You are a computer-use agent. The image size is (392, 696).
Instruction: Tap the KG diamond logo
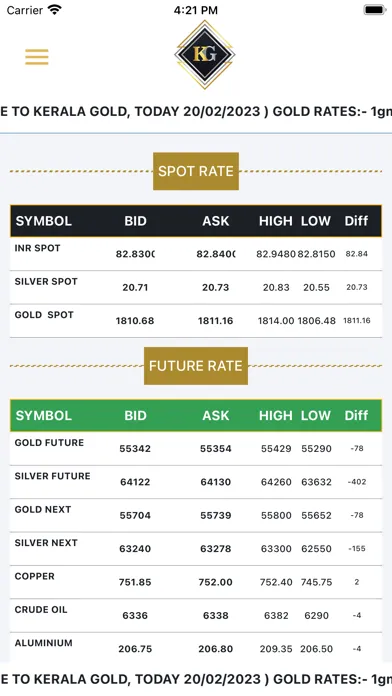pyautogui.click(x=205, y=55)
